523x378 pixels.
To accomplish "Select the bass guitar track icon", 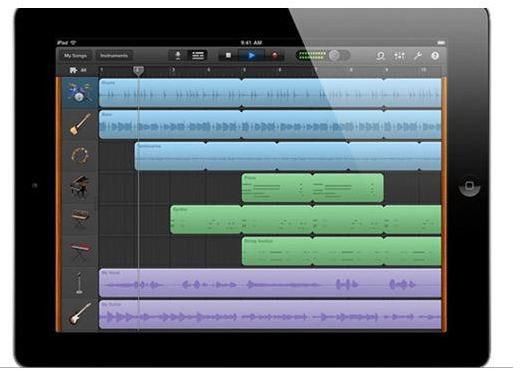I will [x=80, y=124].
